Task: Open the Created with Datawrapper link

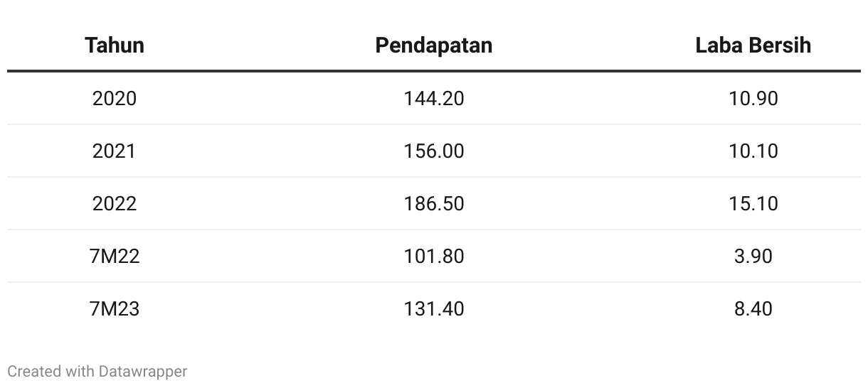Action: 97,371
